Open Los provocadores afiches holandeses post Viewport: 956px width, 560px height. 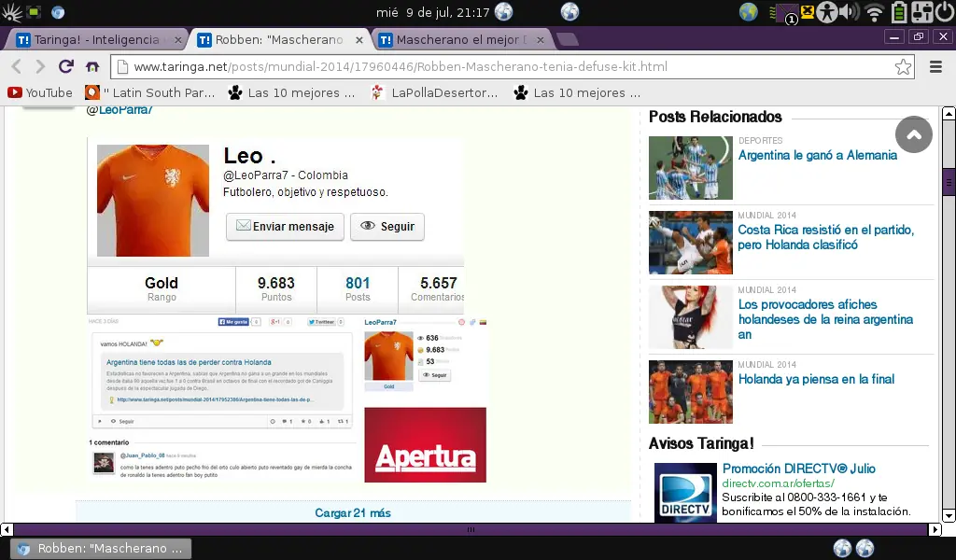click(825, 319)
